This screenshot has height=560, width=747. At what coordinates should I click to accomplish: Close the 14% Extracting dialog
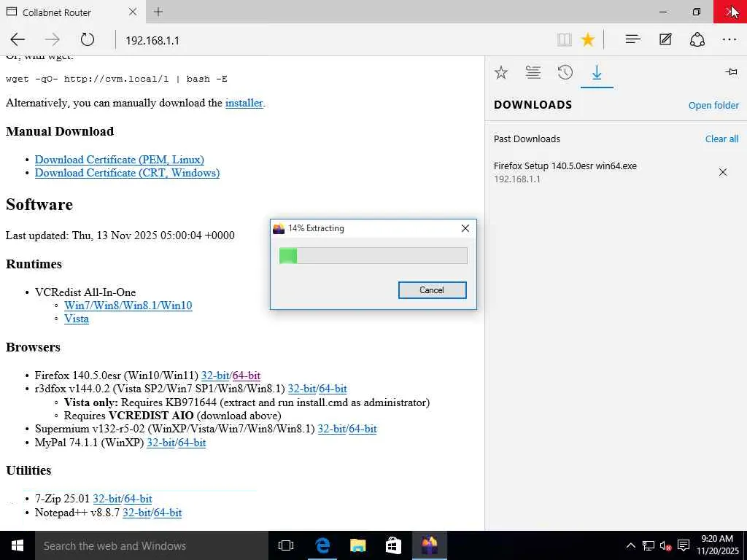tap(465, 228)
